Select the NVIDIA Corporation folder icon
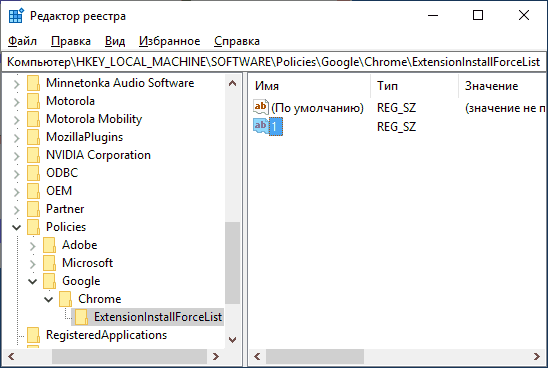548x368 pixels. pos(34,155)
